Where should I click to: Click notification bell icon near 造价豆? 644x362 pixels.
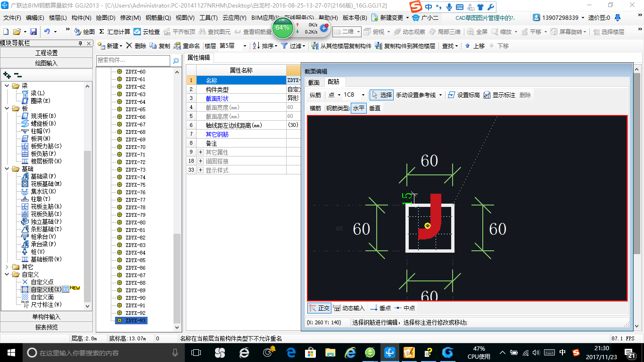617,17
